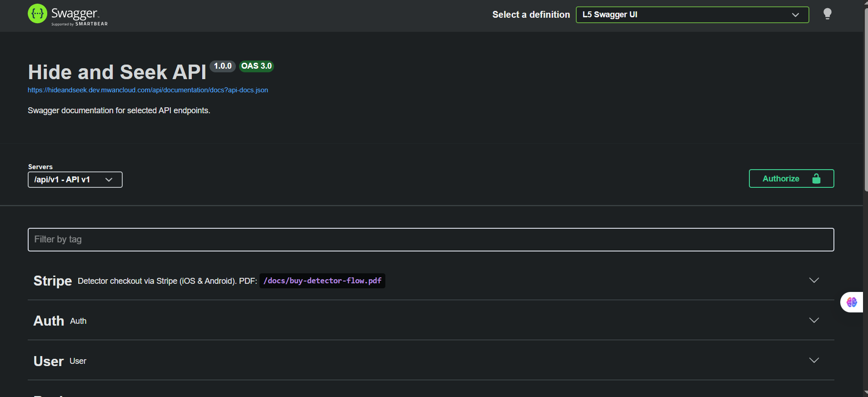The image size is (868, 397).
Task: Focus the Filter by tag input
Action: tap(431, 240)
